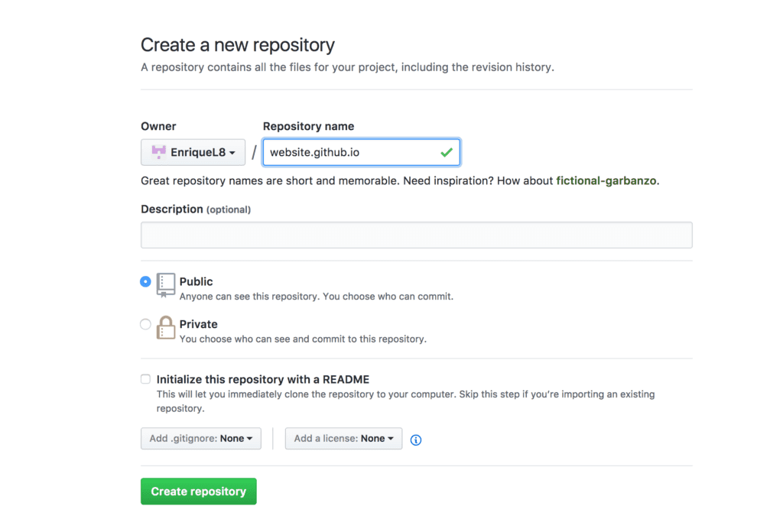Viewport: 783px width, 532px height.
Task: Open the Owner EnriqueL8 dropdown
Action: pos(193,152)
